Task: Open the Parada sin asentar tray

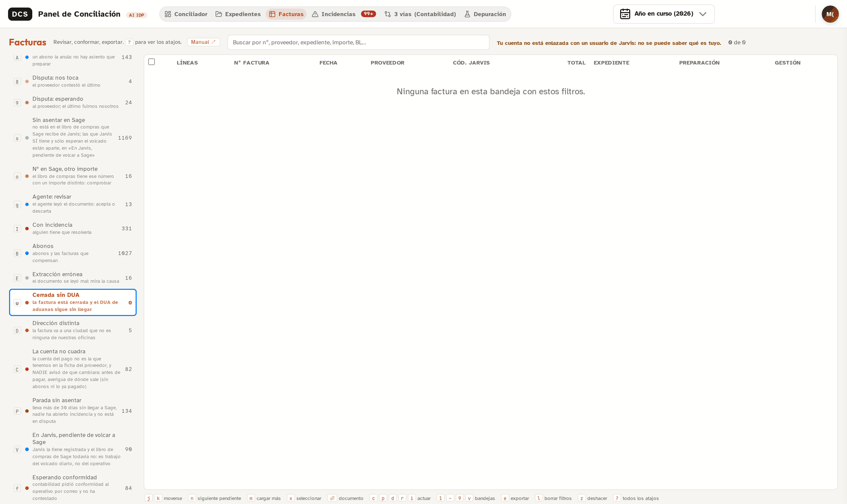Action: tap(73, 411)
